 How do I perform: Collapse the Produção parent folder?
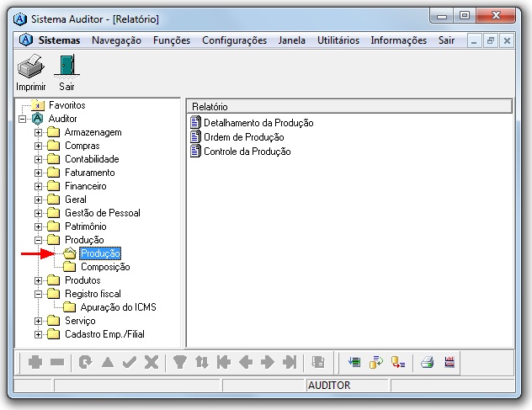click(x=38, y=240)
